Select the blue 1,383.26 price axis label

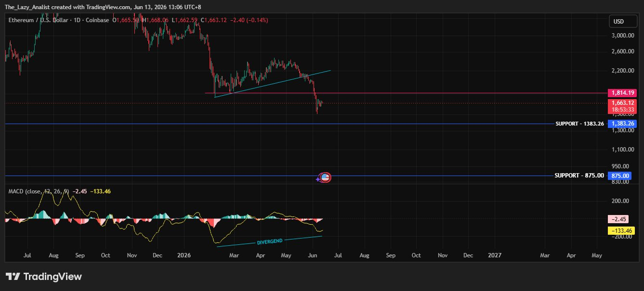623,124
